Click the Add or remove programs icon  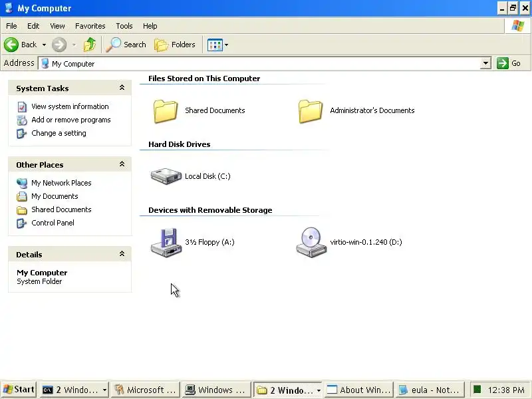(x=22, y=120)
